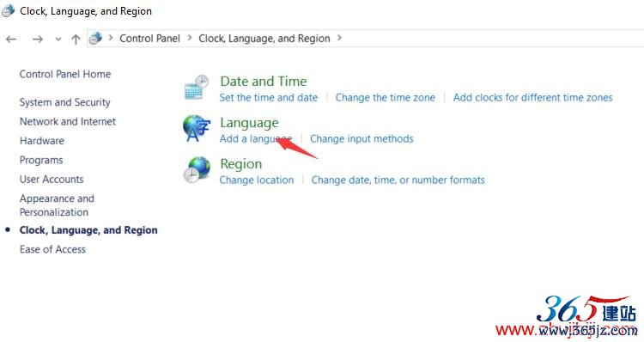This screenshot has height=342, width=644.
Task: Go forward with the right arrow
Action: (38, 39)
